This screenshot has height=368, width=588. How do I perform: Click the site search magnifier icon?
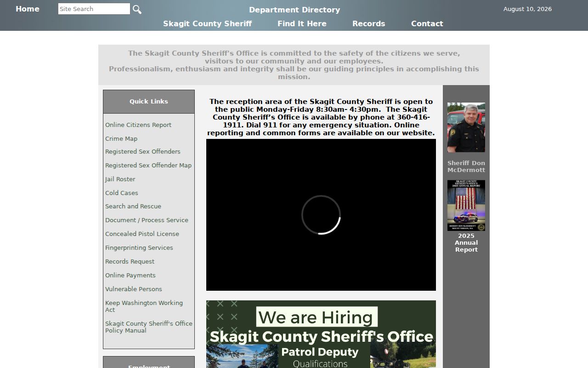137,9
